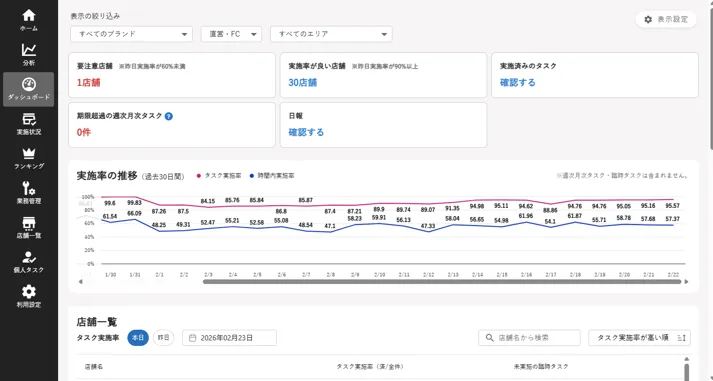Open 実施状況 sidebar icon

tap(29, 119)
